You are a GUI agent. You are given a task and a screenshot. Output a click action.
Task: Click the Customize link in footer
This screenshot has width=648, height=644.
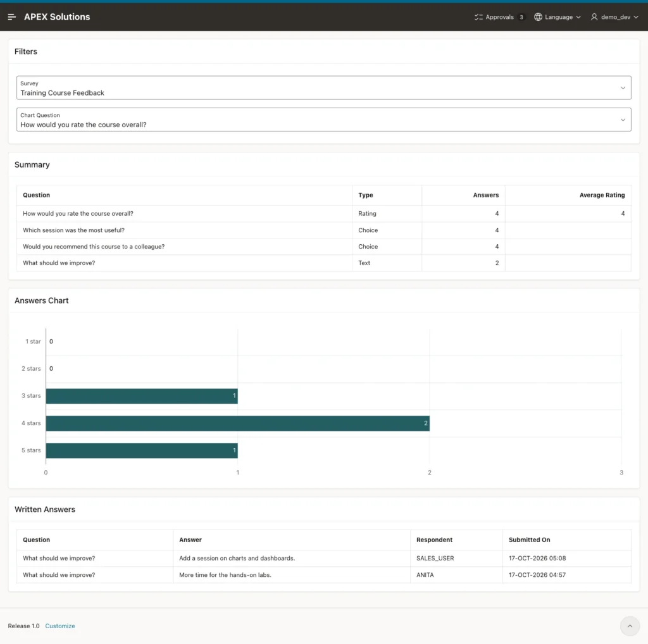click(60, 626)
